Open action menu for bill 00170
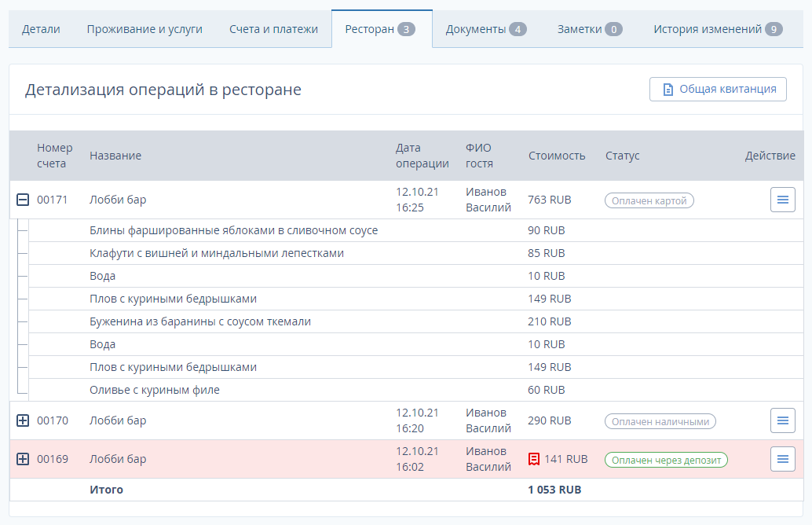The image size is (812, 525). point(782,420)
